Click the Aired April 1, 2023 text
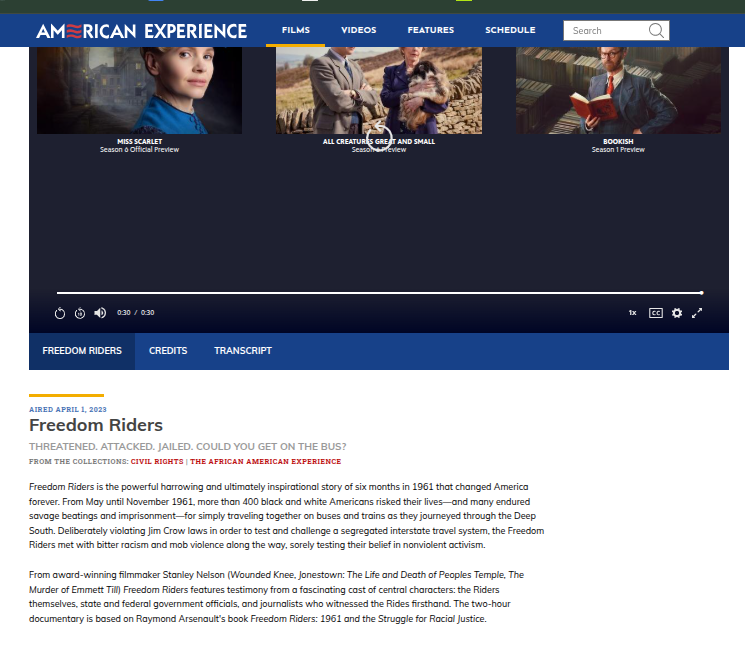This screenshot has width=745, height=661. 68,410
